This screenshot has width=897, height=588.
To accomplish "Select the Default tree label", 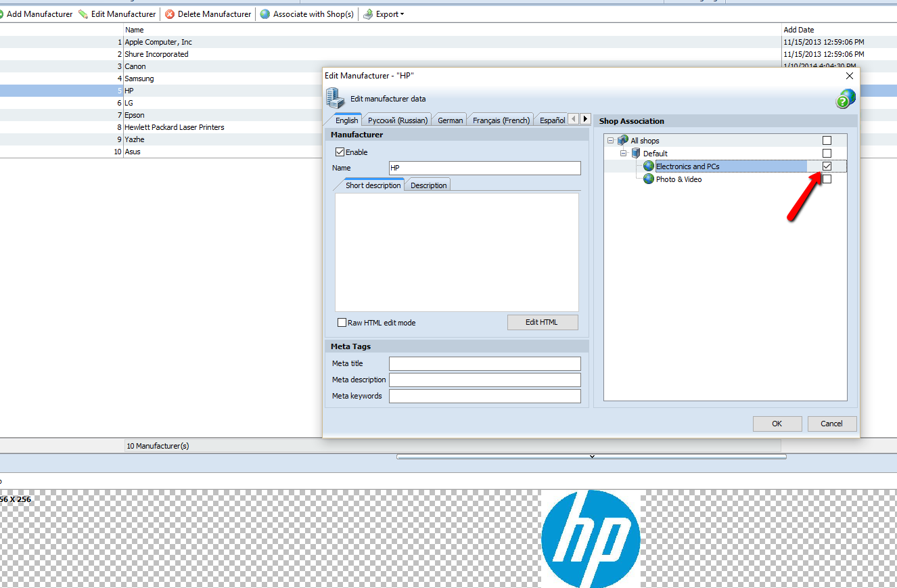I will pyautogui.click(x=655, y=154).
